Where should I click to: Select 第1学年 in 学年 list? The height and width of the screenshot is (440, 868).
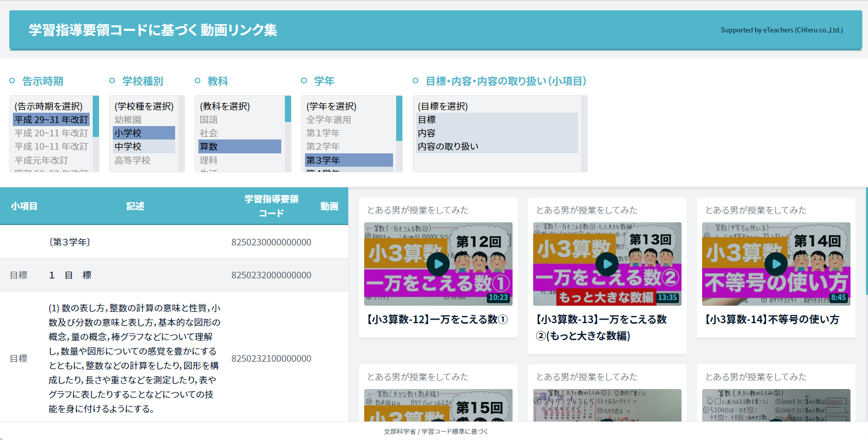349,133
